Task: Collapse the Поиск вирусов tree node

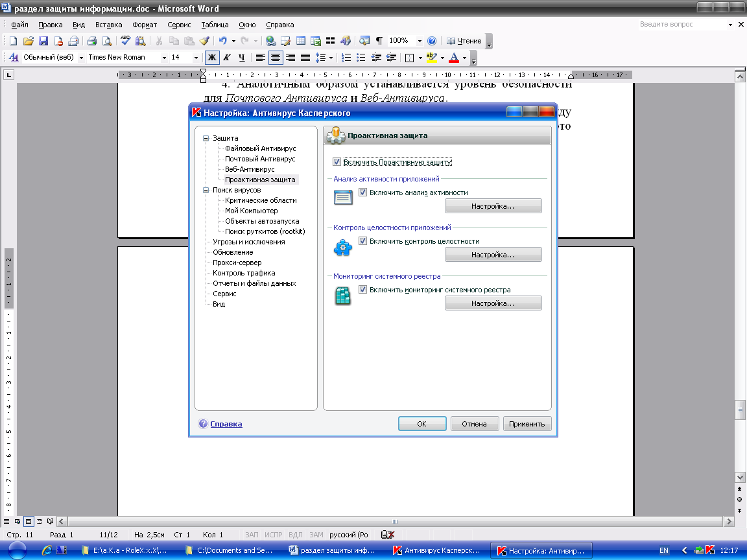Action: (206, 190)
